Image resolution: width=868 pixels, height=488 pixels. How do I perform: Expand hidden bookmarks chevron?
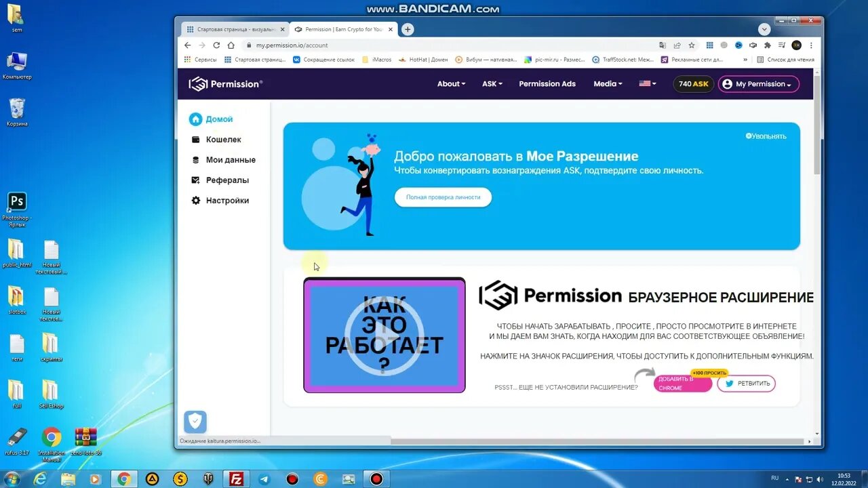coord(745,60)
